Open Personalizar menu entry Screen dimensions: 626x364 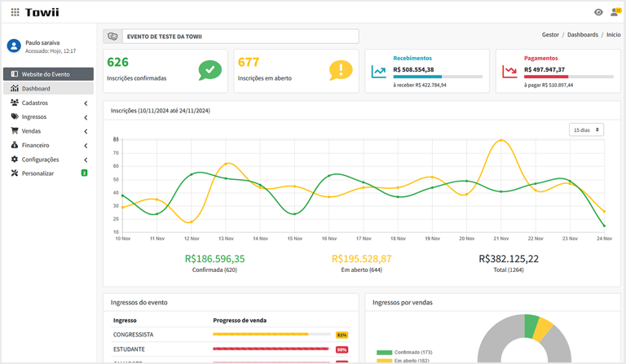[48, 173]
